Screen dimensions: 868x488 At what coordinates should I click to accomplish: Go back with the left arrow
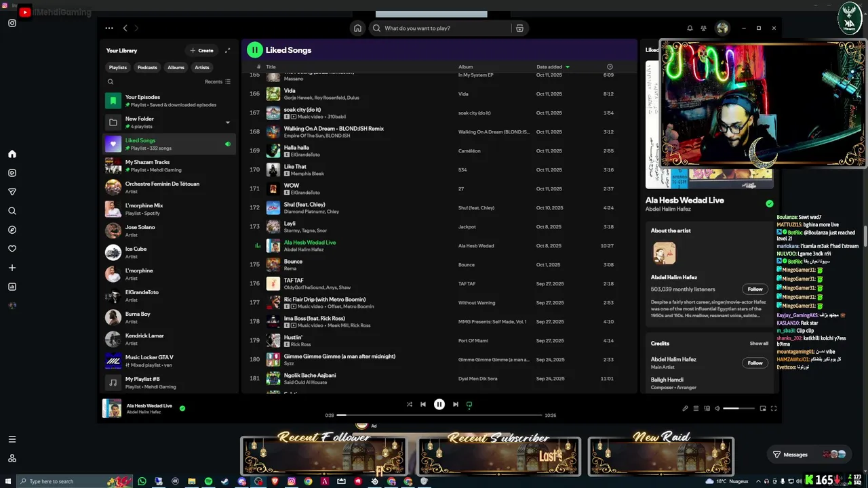pyautogui.click(x=125, y=28)
